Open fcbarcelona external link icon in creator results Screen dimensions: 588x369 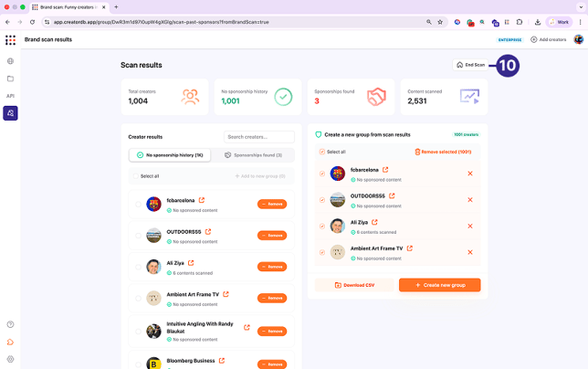click(x=202, y=201)
